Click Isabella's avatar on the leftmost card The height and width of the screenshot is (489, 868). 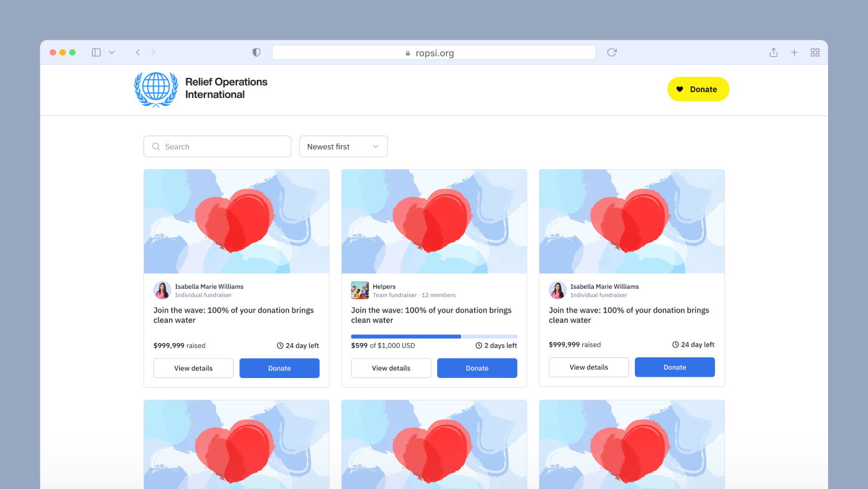click(x=162, y=291)
